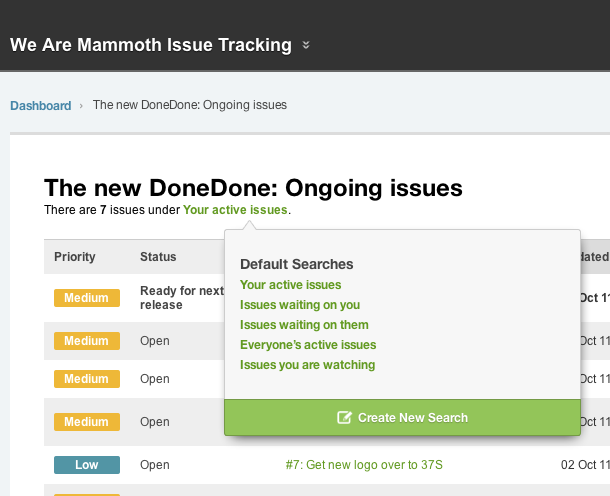Viewport: 610px width, 496px height.
Task: Click the project breadcrumb text
Action: (190, 105)
